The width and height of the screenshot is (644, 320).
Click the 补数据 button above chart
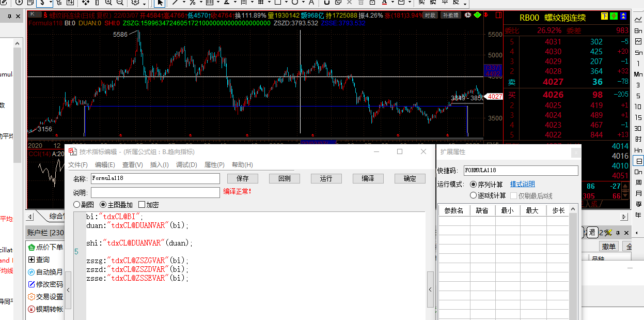(x=451, y=16)
